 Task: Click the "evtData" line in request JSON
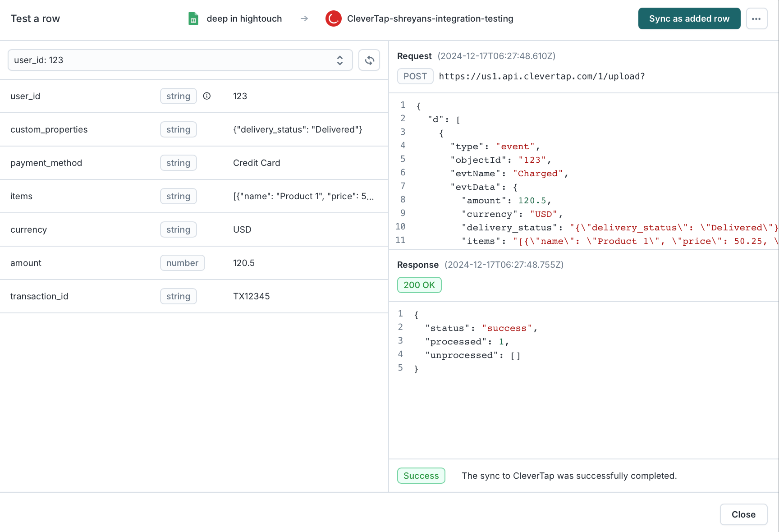(484, 187)
